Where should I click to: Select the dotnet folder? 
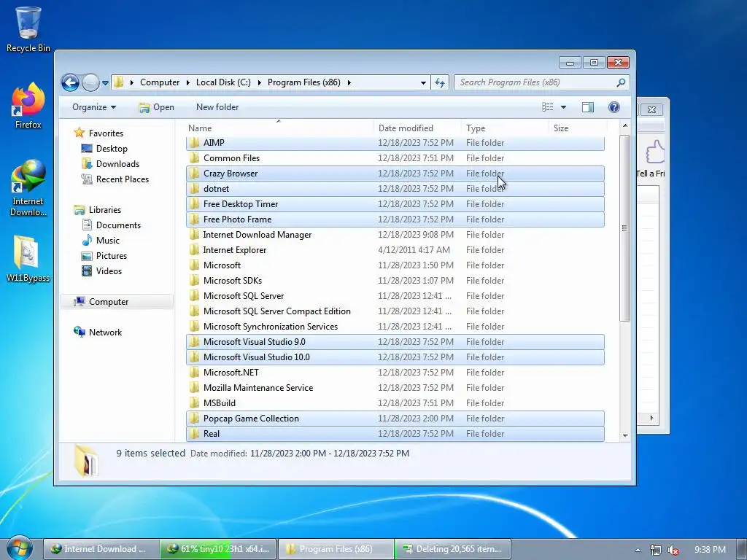tap(395, 189)
